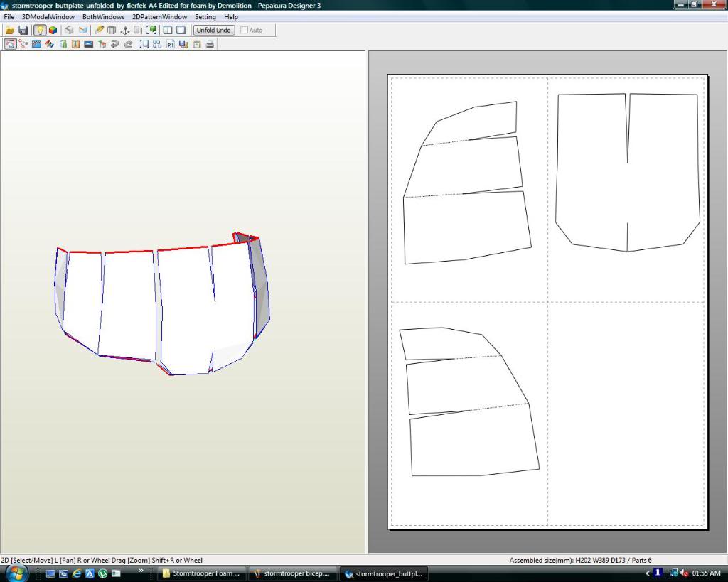This screenshot has height=582, width=728.
Task: Open the 3DModelWindow menu
Action: coord(48,17)
